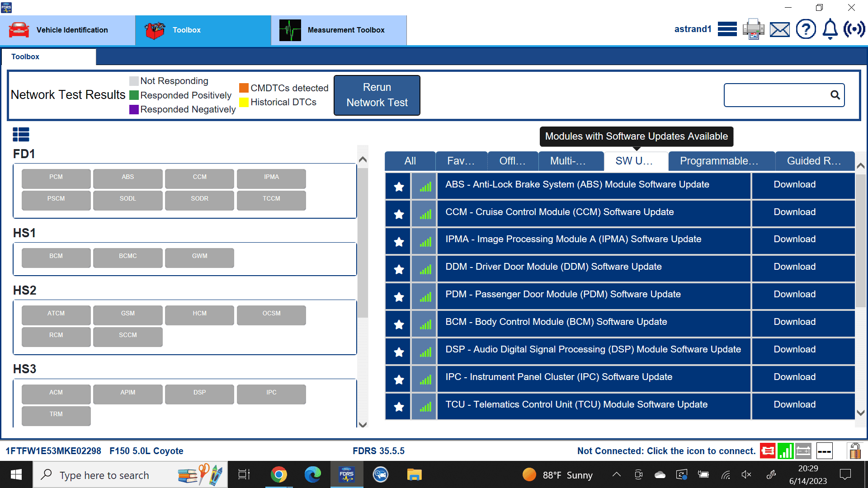Open the envelope mail icon
Viewport: 868px width, 488px height.
(x=780, y=29)
